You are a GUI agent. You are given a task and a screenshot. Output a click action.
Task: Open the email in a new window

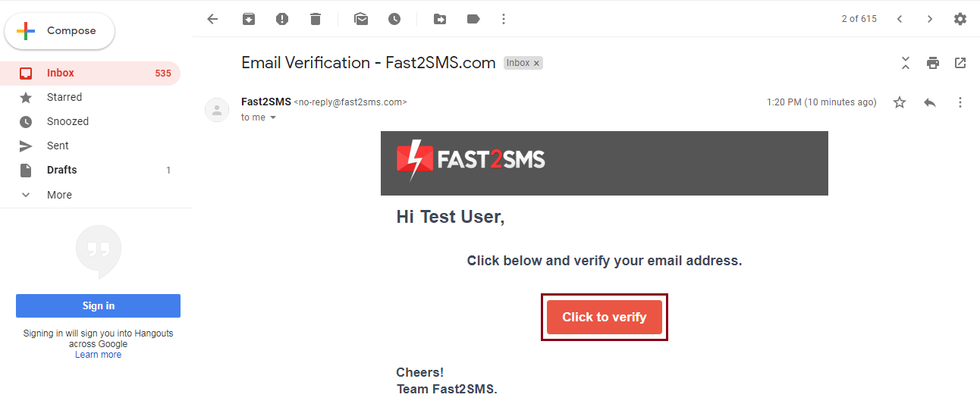point(960,63)
